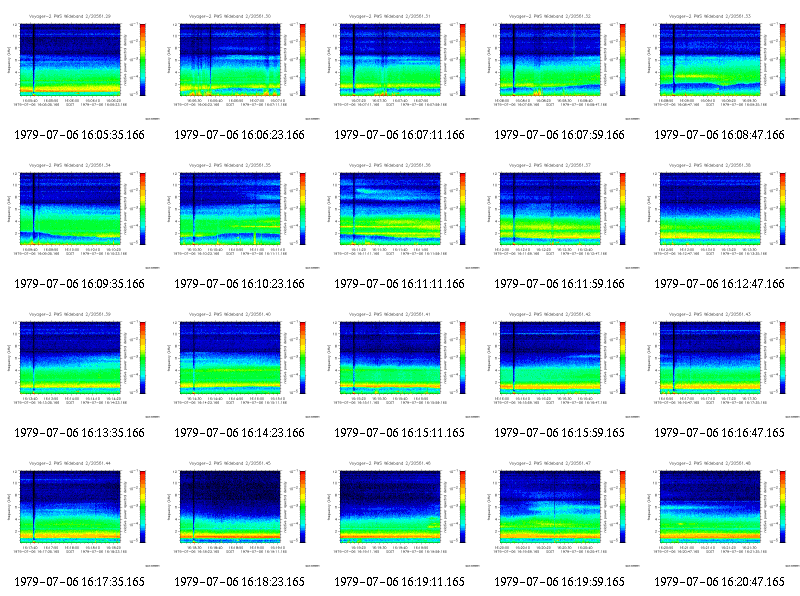Open the 16:19:59.165 spectrogram thumbnail
The image size is (800, 596).
click(560, 513)
